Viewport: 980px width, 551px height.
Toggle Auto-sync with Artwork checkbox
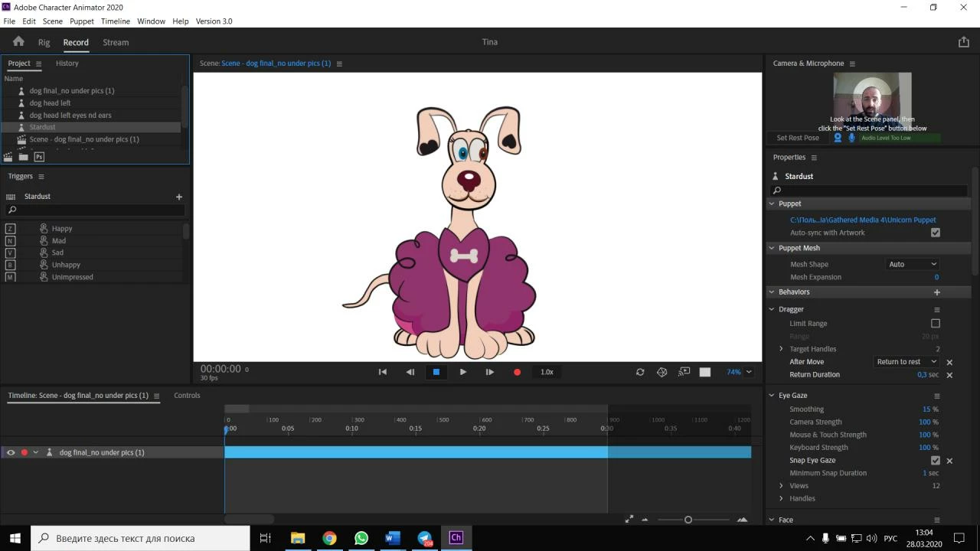tap(935, 233)
